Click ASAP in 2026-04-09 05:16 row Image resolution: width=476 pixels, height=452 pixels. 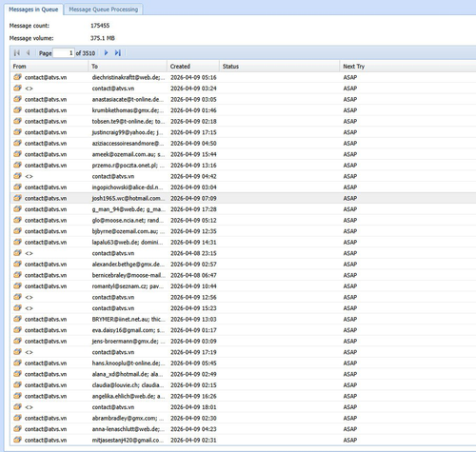(x=350, y=77)
